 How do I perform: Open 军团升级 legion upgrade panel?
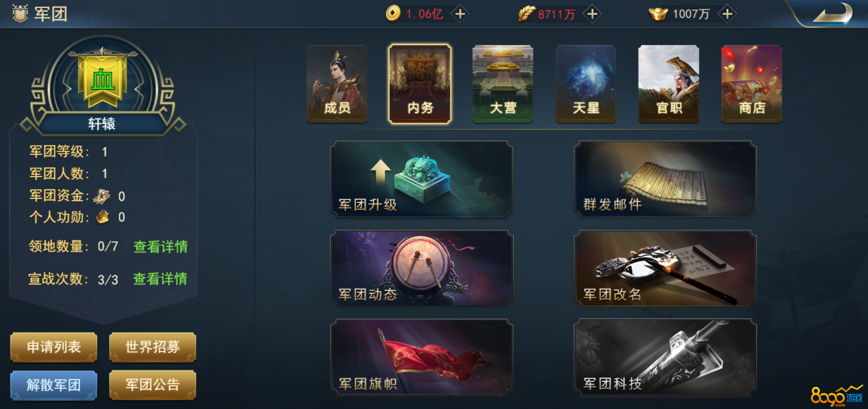pyautogui.click(x=422, y=179)
